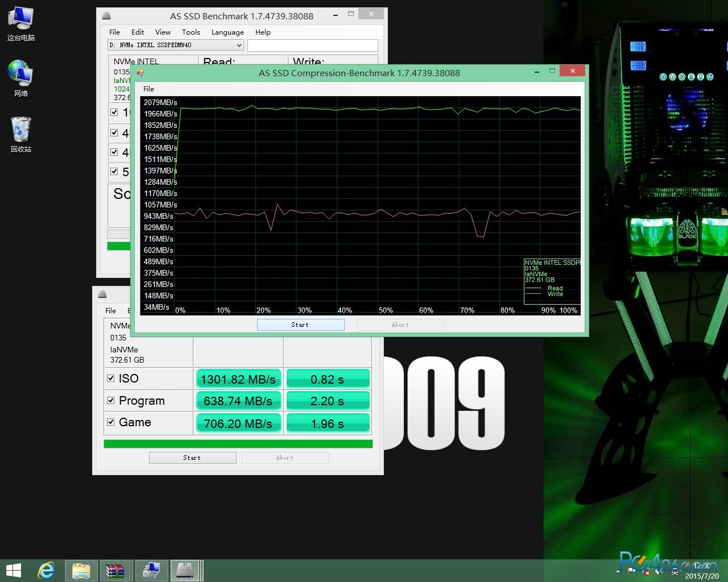Open the View menu
The image size is (728, 582).
pyautogui.click(x=163, y=32)
